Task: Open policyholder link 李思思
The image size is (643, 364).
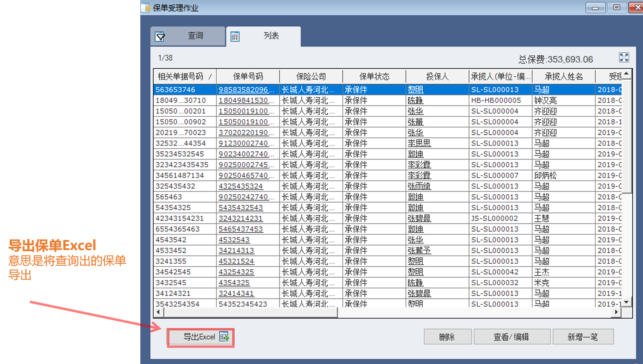Action: tap(419, 143)
